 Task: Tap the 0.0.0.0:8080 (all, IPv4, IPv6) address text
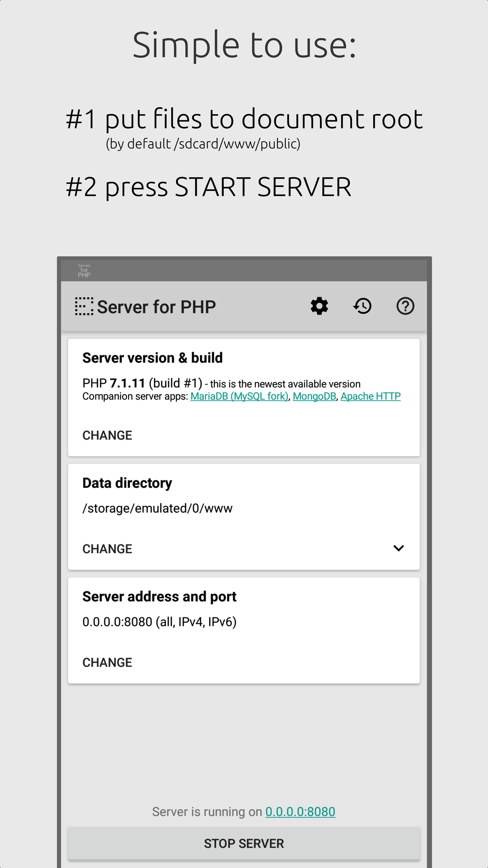coord(159,622)
